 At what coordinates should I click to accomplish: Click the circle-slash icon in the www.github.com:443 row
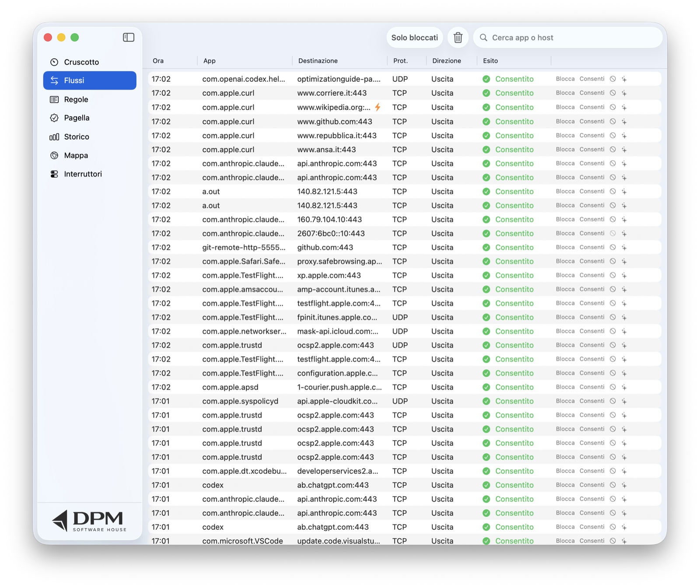point(613,122)
